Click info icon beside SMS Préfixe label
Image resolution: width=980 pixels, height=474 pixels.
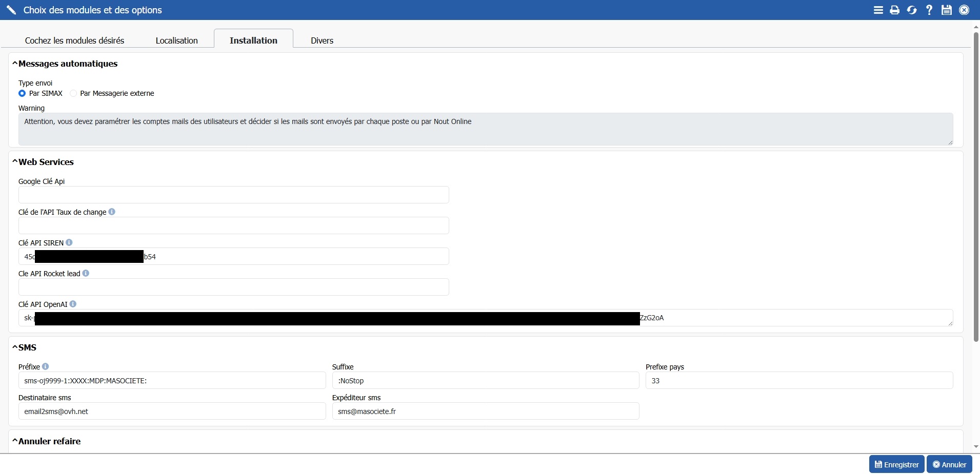click(46, 366)
